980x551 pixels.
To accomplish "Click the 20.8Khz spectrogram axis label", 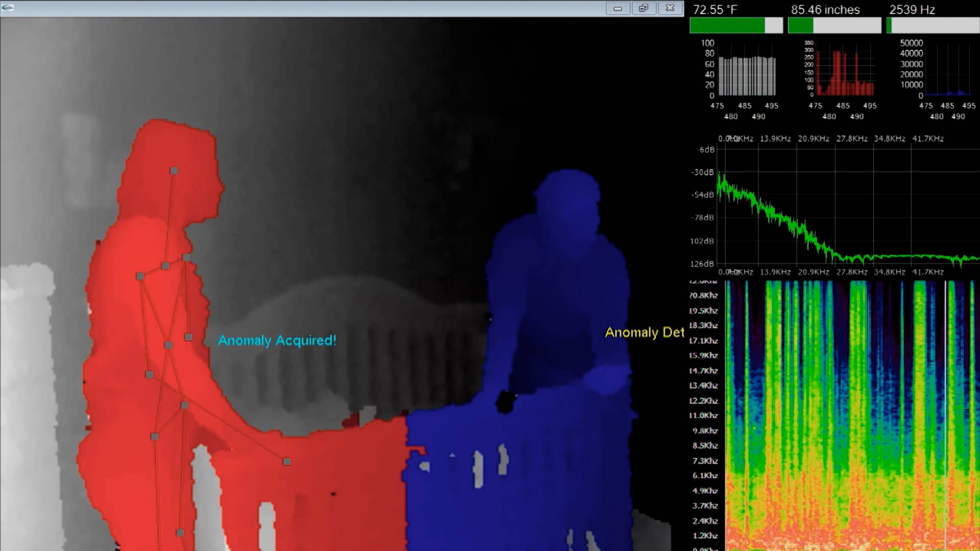I will tap(703, 295).
